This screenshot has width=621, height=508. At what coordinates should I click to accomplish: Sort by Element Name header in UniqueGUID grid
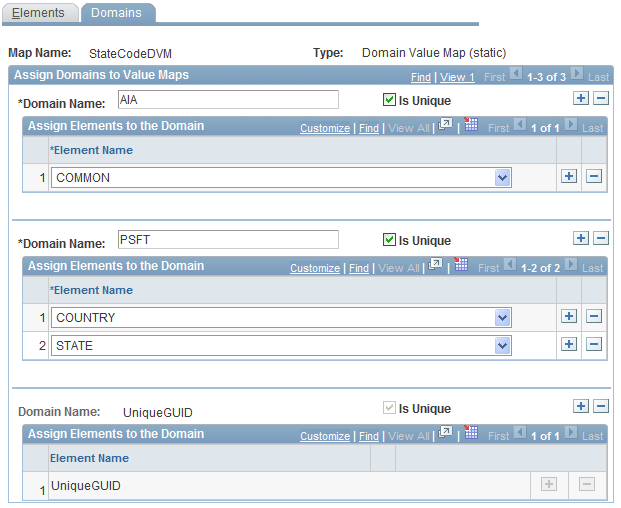(x=89, y=458)
